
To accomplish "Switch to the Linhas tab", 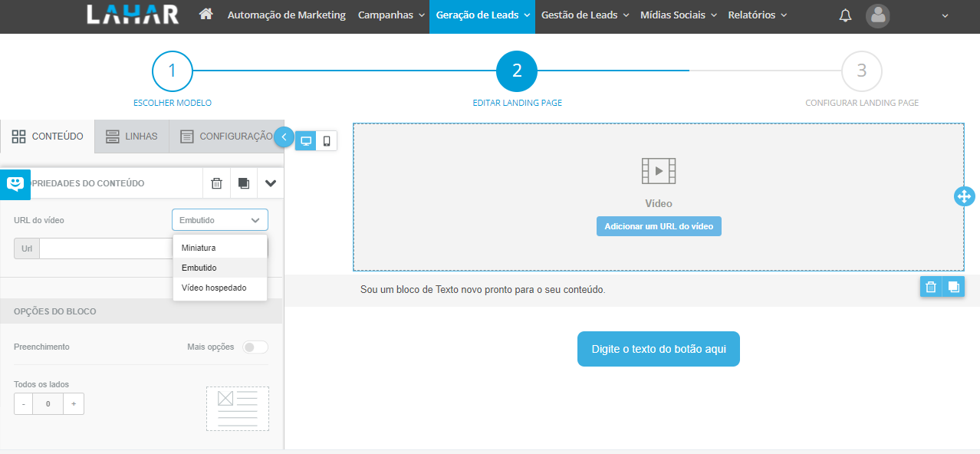I will pyautogui.click(x=131, y=137).
